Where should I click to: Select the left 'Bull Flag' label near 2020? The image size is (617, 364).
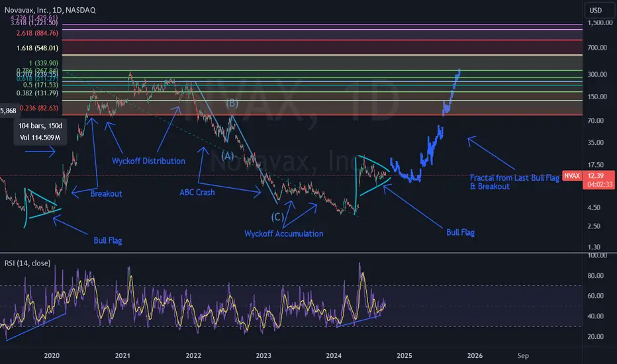coord(108,240)
